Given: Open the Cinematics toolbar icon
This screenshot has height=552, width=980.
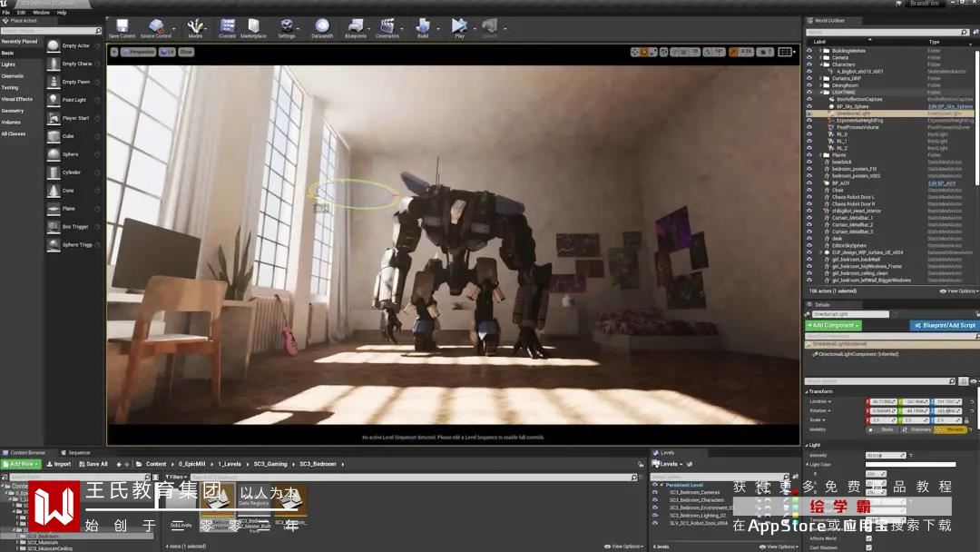Looking at the screenshot, I should click(387, 27).
